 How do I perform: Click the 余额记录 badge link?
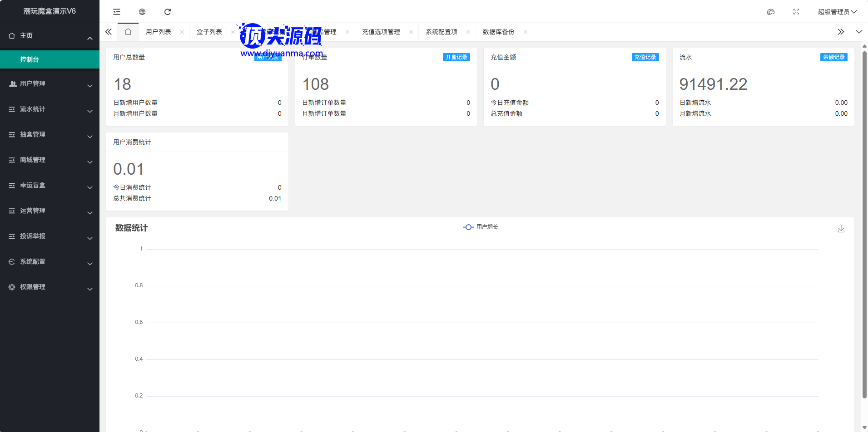pos(833,57)
